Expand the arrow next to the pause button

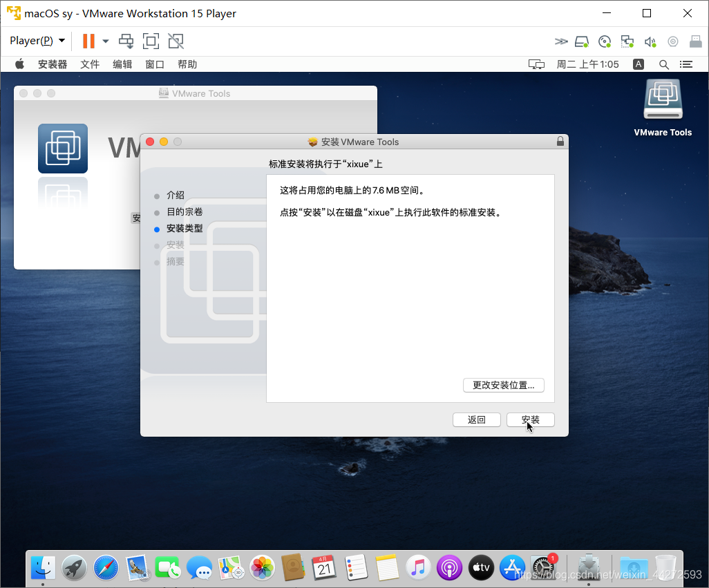pyautogui.click(x=106, y=41)
